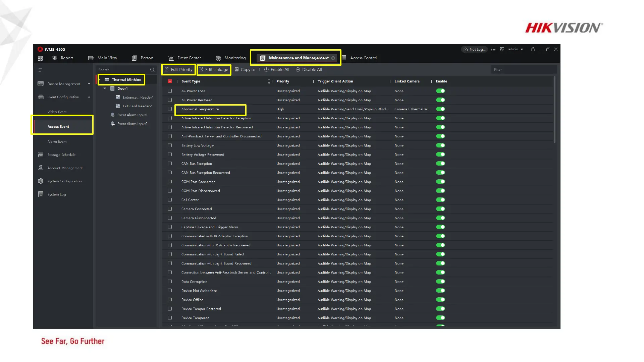This screenshot has width=644, height=362.
Task: Switch to the Person tab
Action: click(x=143, y=58)
